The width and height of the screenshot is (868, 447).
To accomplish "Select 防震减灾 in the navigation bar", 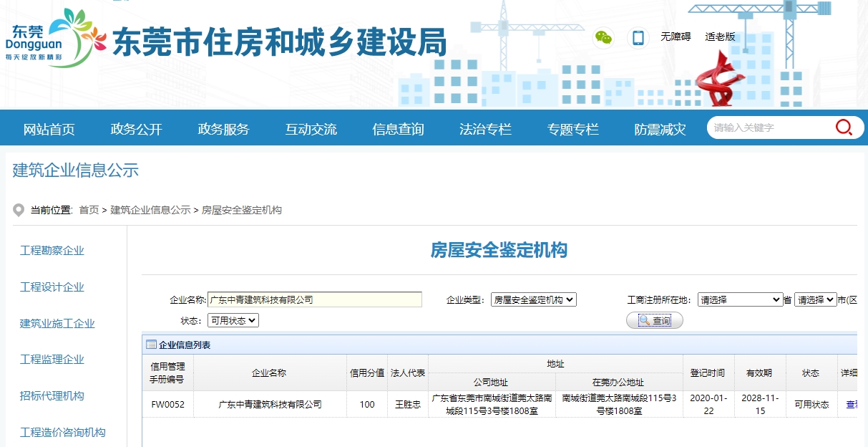I will [660, 130].
